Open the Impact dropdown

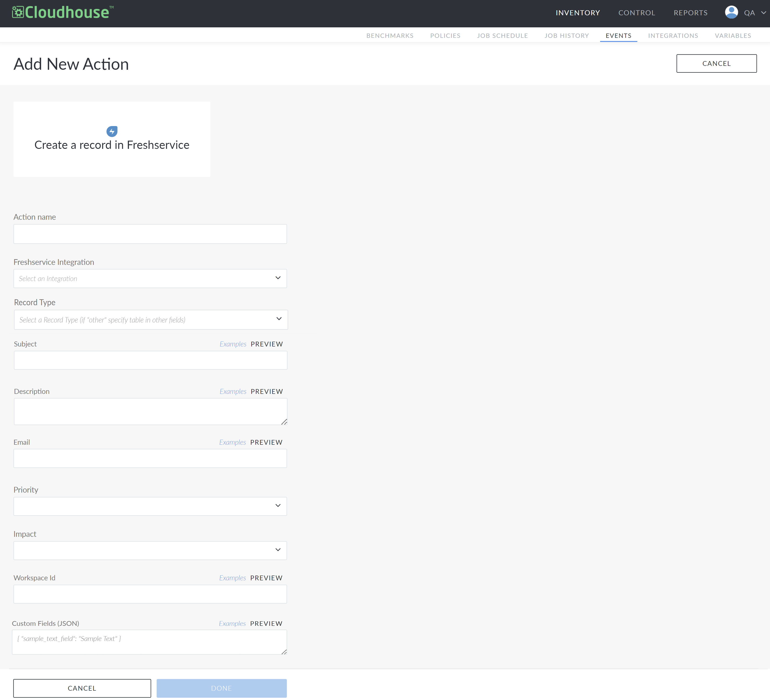(150, 550)
